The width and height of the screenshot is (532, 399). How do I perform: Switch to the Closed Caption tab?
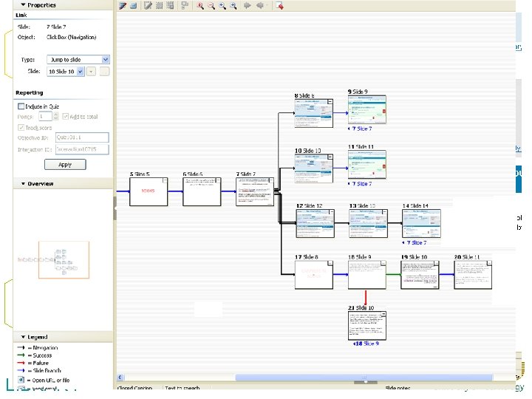(134, 388)
